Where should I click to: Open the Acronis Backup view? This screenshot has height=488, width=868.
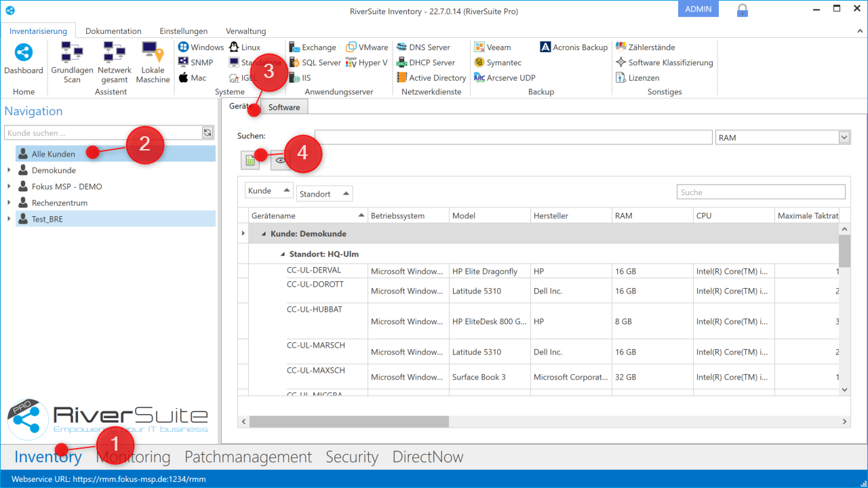[x=574, y=47]
